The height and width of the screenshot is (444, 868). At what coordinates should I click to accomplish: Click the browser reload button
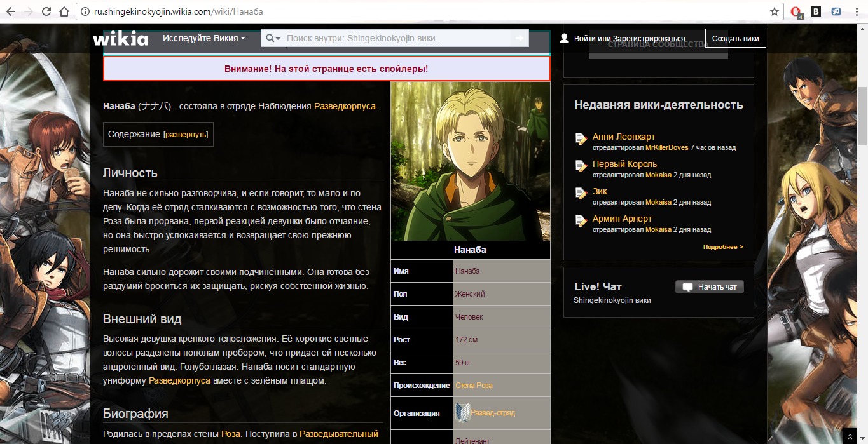(x=46, y=11)
